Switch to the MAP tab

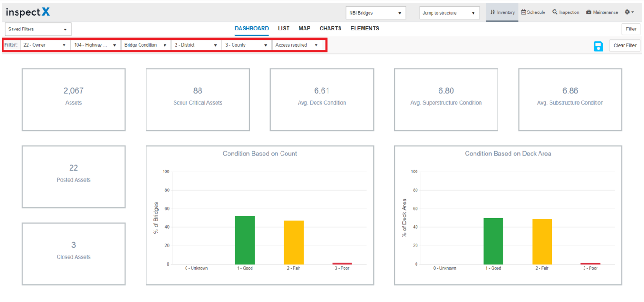(x=304, y=29)
